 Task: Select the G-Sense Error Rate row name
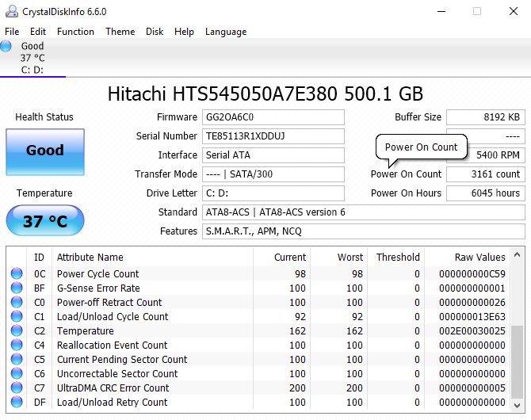tap(98, 288)
